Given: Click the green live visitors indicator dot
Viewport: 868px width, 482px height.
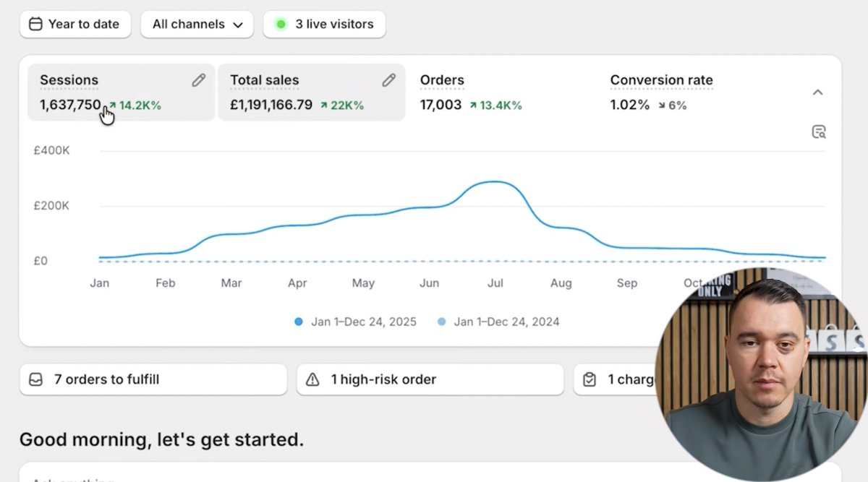Looking at the screenshot, I should coord(281,24).
